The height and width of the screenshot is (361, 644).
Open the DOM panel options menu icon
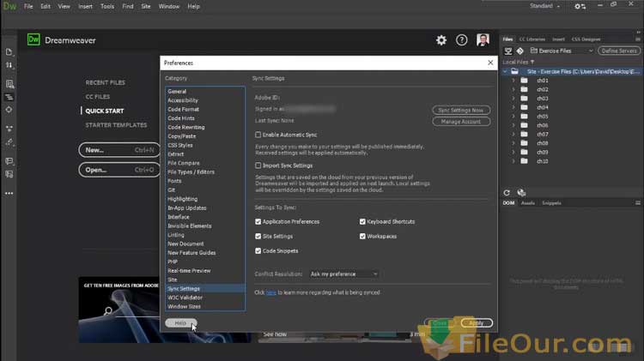pyautogui.click(x=638, y=203)
